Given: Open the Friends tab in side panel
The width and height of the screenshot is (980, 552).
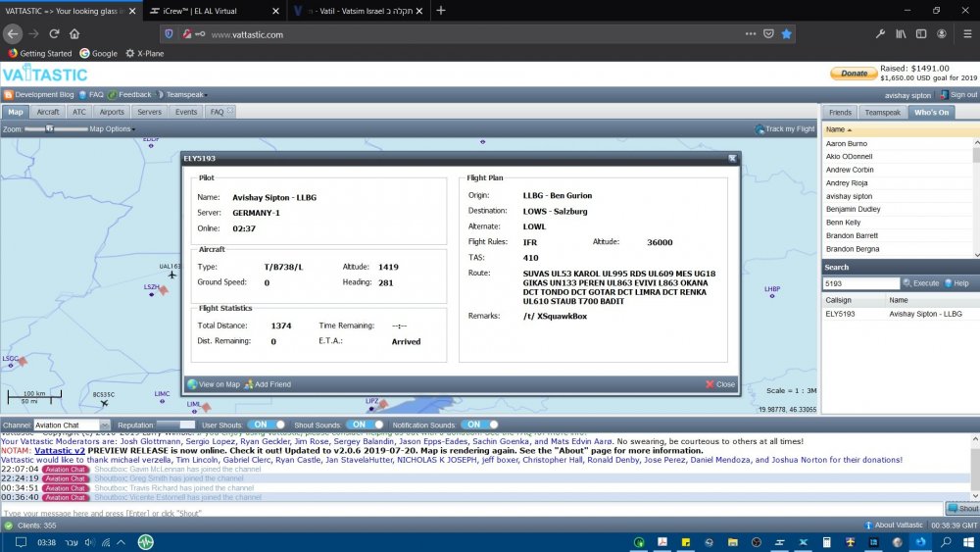Looking at the screenshot, I should point(840,112).
